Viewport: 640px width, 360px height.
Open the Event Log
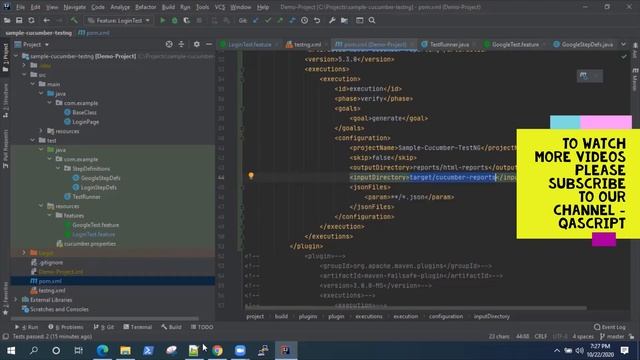pos(610,327)
